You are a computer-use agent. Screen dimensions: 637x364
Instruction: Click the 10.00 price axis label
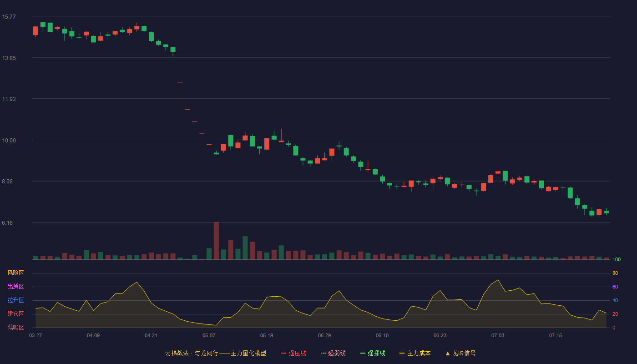point(9,141)
